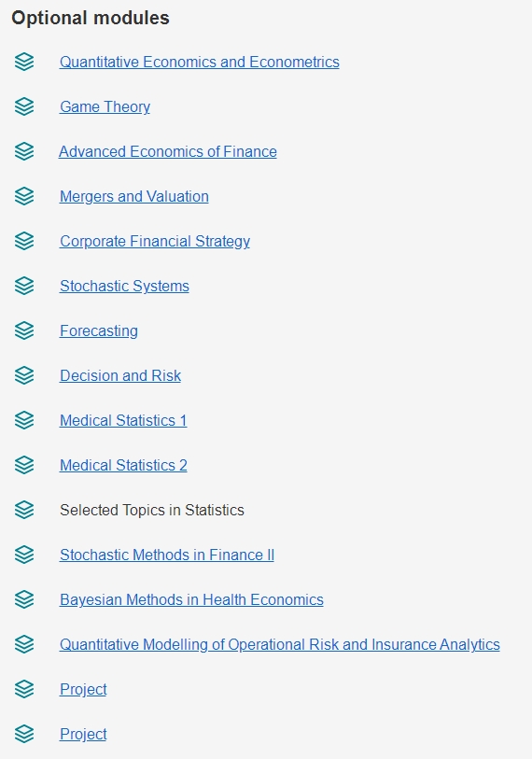Open the Corporate Financial Strategy link

155,242
